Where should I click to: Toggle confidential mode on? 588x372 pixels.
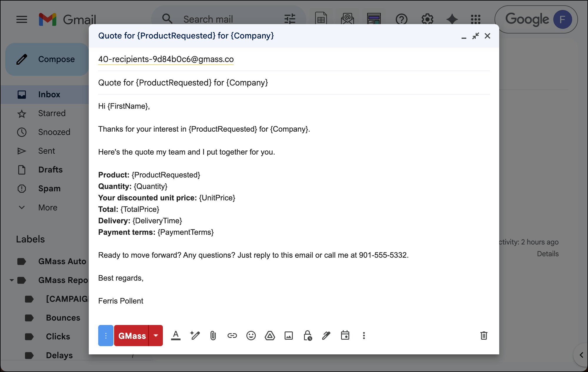(307, 336)
